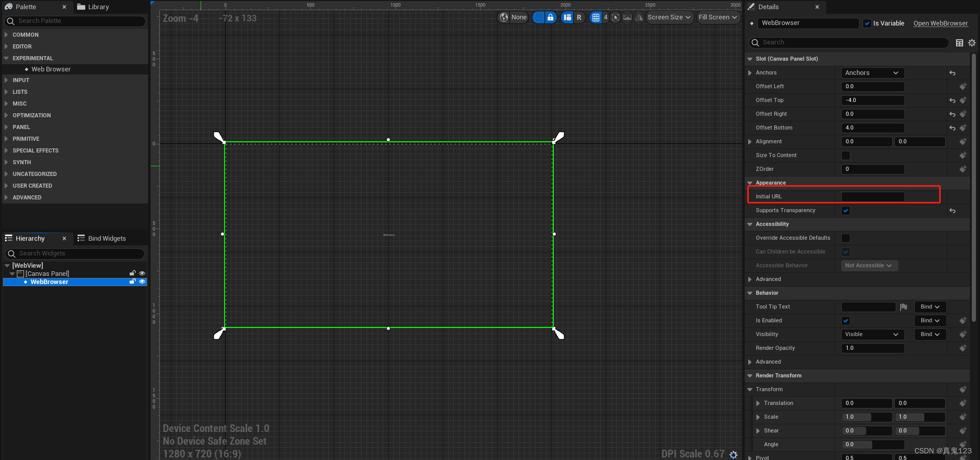Close the Palette tab
Screen dimensions: 980x460
pos(64,7)
